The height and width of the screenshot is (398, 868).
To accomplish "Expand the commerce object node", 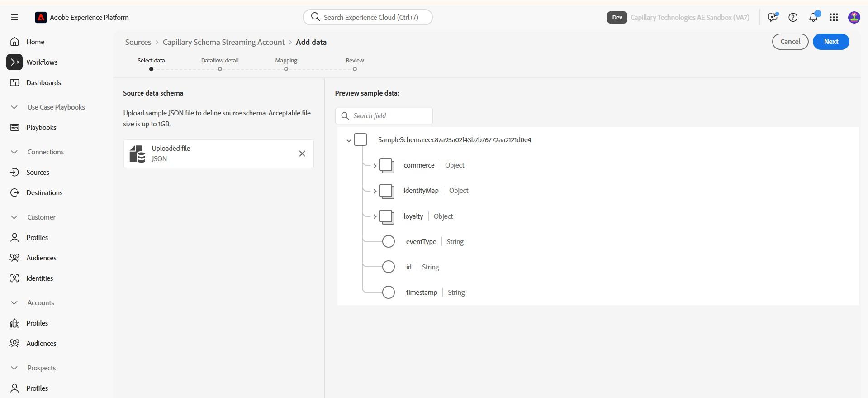I will [x=375, y=166].
